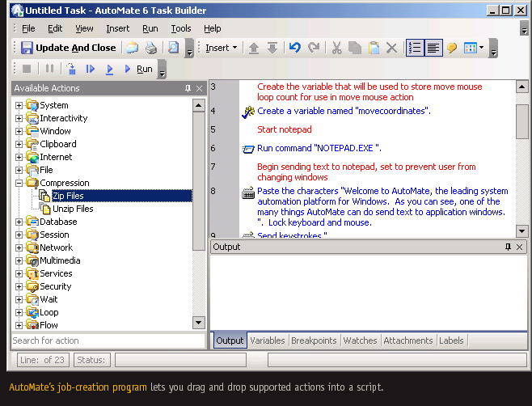Screen dimensions: 532x406
Task: Click the move step up icon
Action: pyautogui.click(x=254, y=48)
